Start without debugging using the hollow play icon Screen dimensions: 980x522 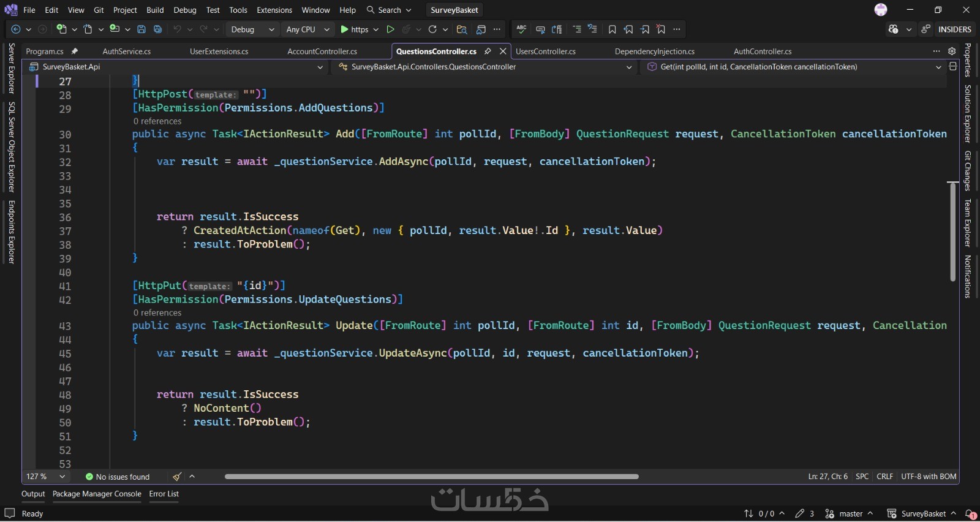click(x=390, y=29)
